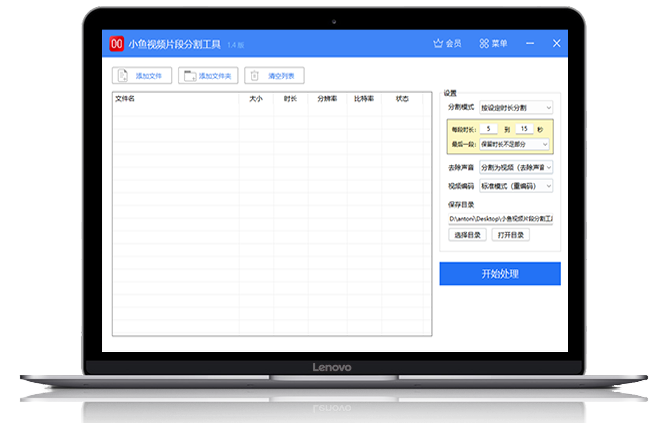Start processing with the 开始处理 button
Image resolution: width=665 pixels, height=423 pixels.
pos(500,274)
